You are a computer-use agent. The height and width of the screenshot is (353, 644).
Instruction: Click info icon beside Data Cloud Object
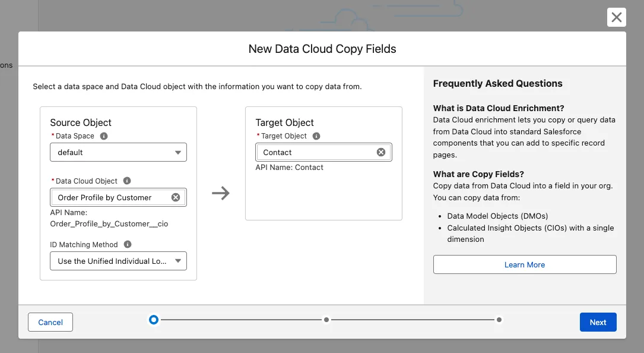(127, 181)
